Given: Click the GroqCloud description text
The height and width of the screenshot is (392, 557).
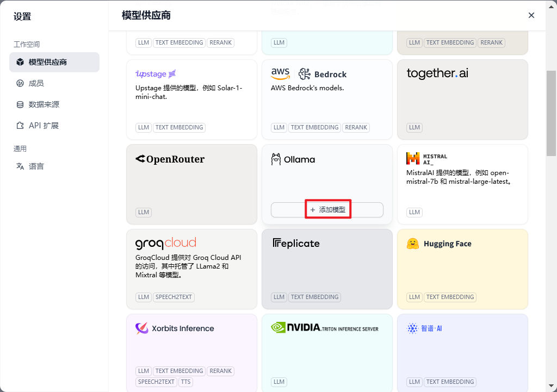Looking at the screenshot, I should pyautogui.click(x=188, y=266).
